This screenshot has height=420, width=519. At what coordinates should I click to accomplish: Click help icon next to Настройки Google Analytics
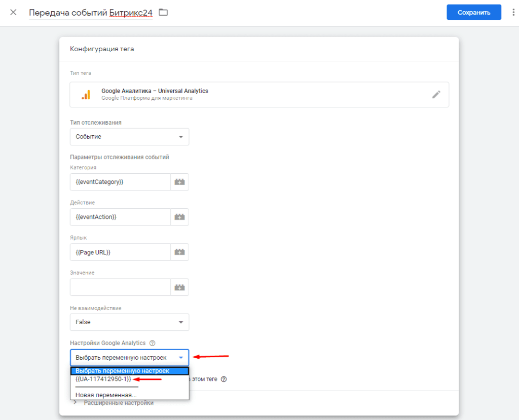(x=152, y=343)
